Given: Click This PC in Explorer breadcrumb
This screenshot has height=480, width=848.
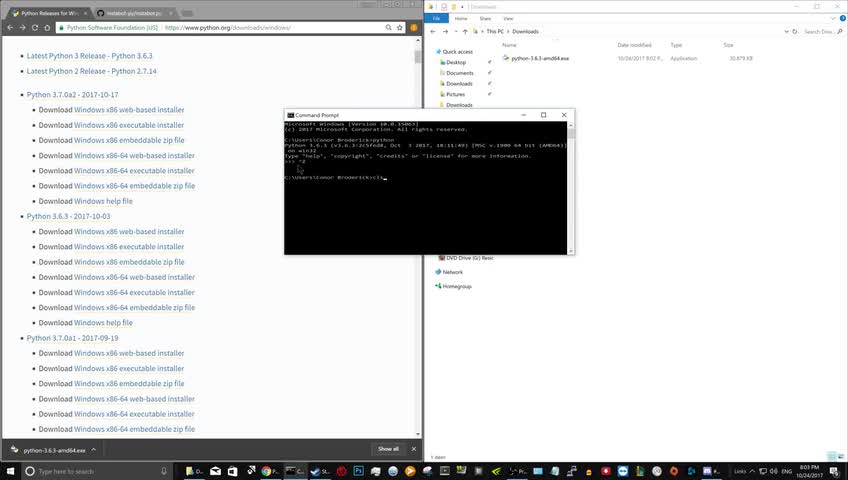Looking at the screenshot, I should 495,32.
